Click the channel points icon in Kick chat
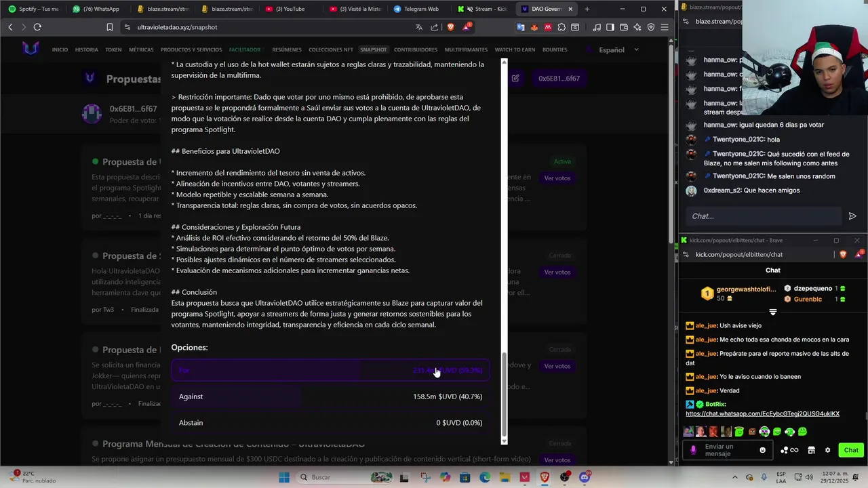Screen dimensions: 868x488 tap(789, 450)
